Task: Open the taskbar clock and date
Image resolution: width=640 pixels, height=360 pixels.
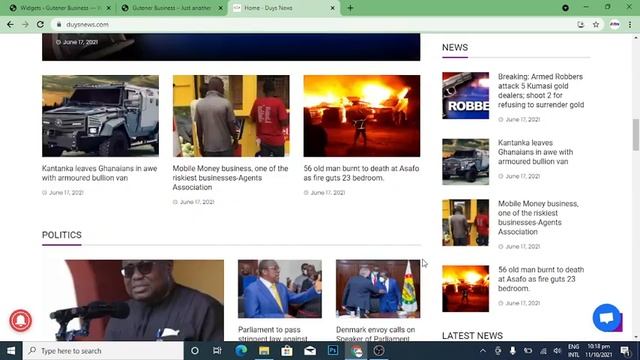Action: pyautogui.click(x=598, y=351)
